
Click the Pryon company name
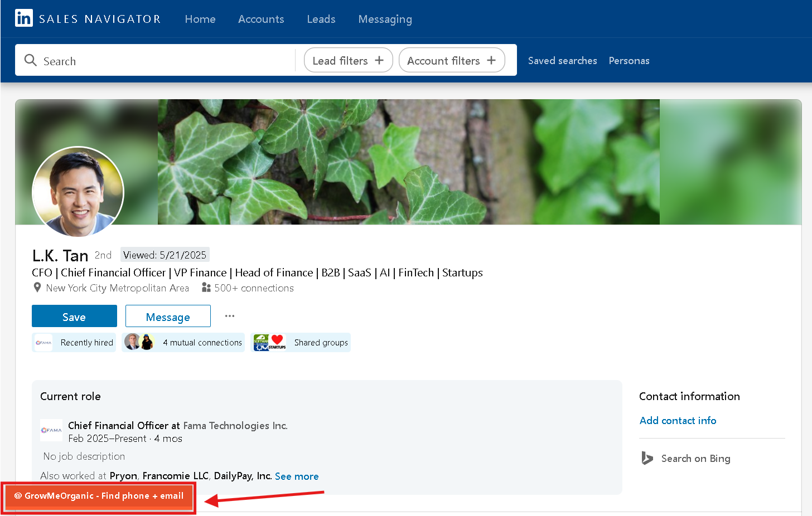[x=123, y=476]
